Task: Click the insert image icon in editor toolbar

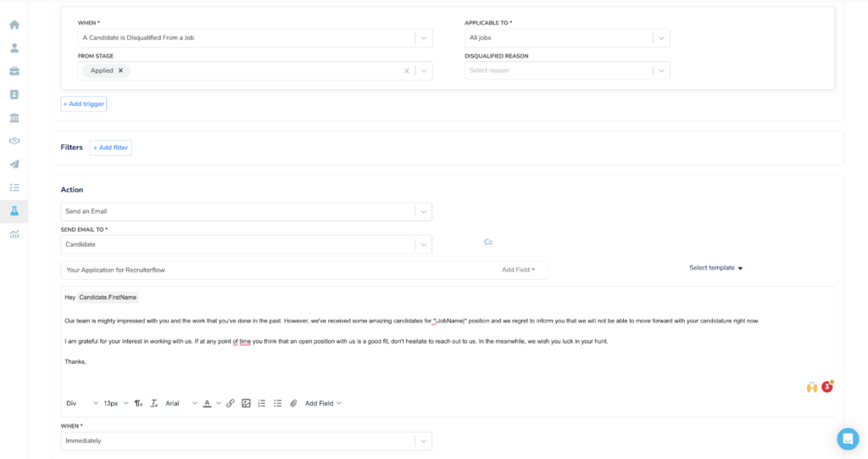Action: 246,404
